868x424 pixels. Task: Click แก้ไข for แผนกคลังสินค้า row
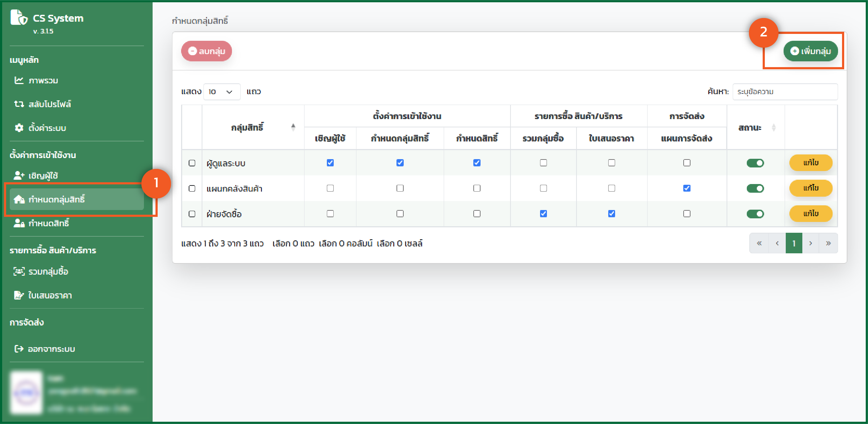(x=811, y=188)
